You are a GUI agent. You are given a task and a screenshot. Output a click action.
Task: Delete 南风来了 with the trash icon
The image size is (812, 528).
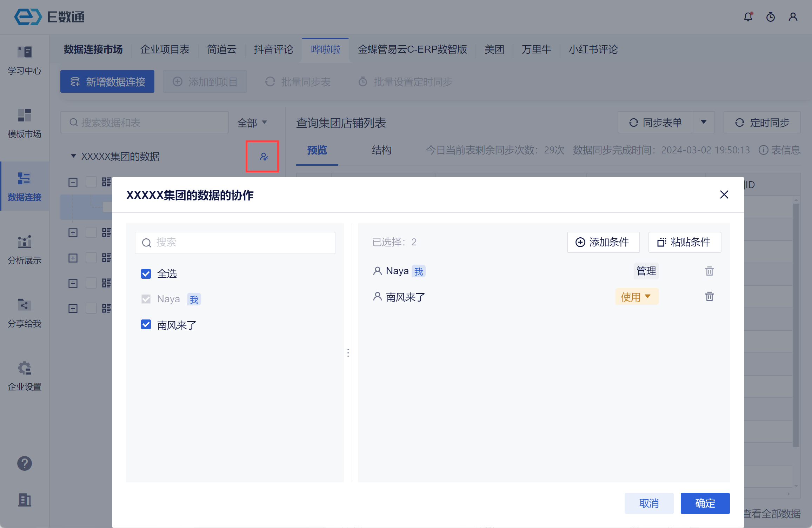tap(709, 297)
